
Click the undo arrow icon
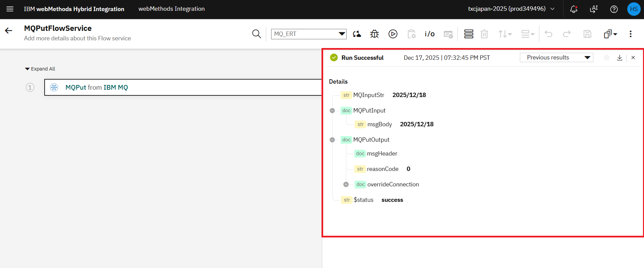(x=548, y=34)
